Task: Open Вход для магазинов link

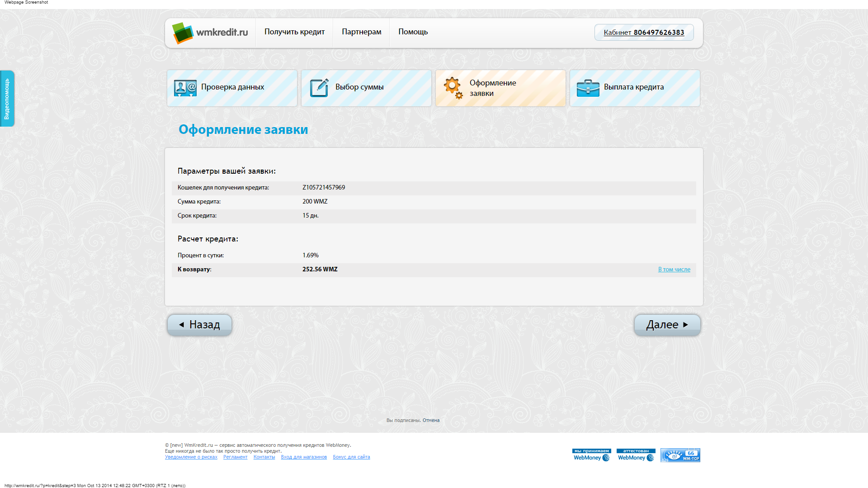Action: coord(304,457)
